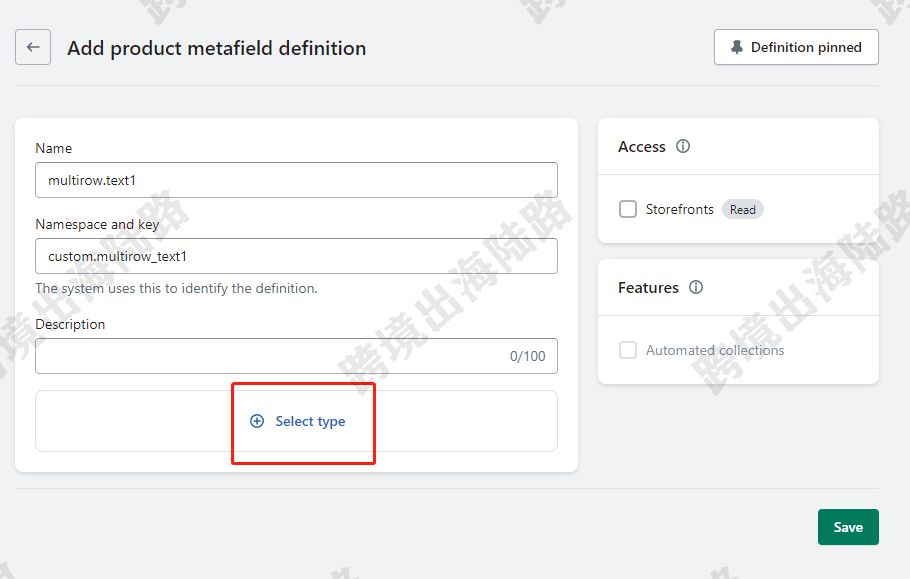Click the plus circle icon beside Select type
This screenshot has height=579, width=910.
[257, 421]
